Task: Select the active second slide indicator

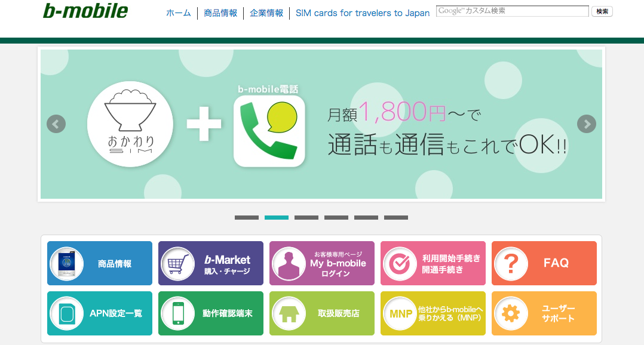Action: pyautogui.click(x=277, y=217)
